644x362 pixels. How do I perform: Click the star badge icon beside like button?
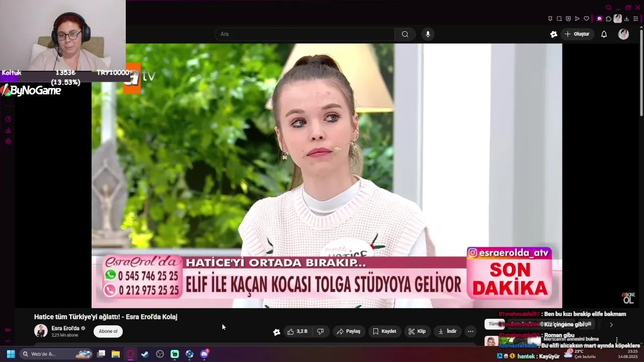[x=276, y=332]
